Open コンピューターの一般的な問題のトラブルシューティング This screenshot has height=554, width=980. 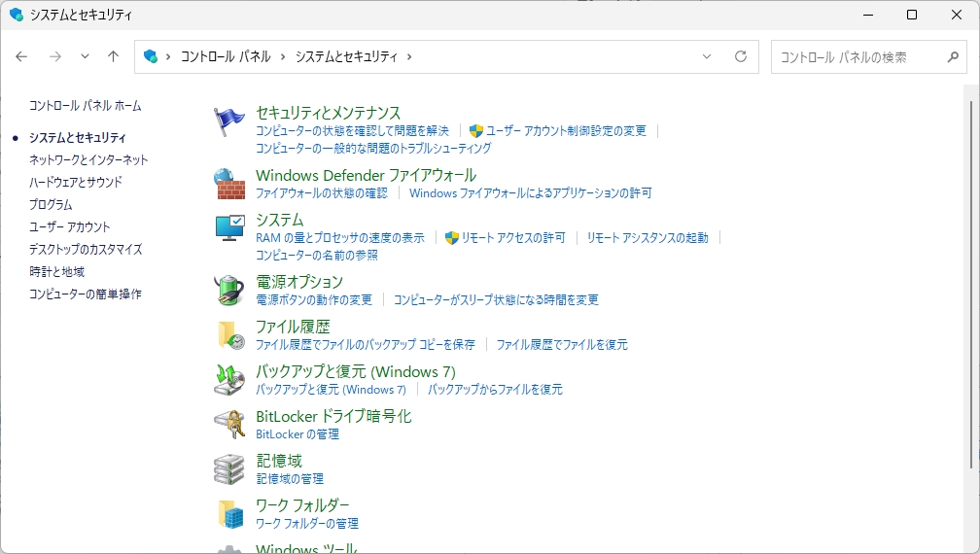click(373, 148)
